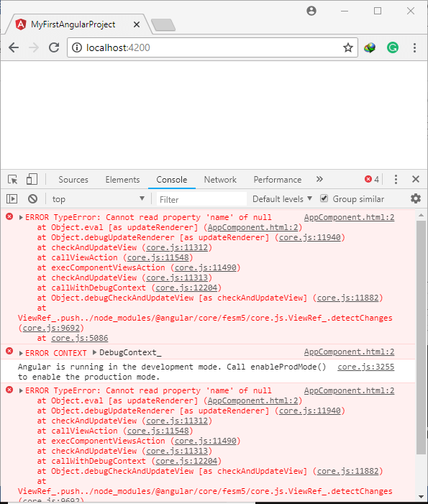Image resolution: width=428 pixels, height=504 pixels.
Task: Clear the console
Action: (x=32, y=199)
